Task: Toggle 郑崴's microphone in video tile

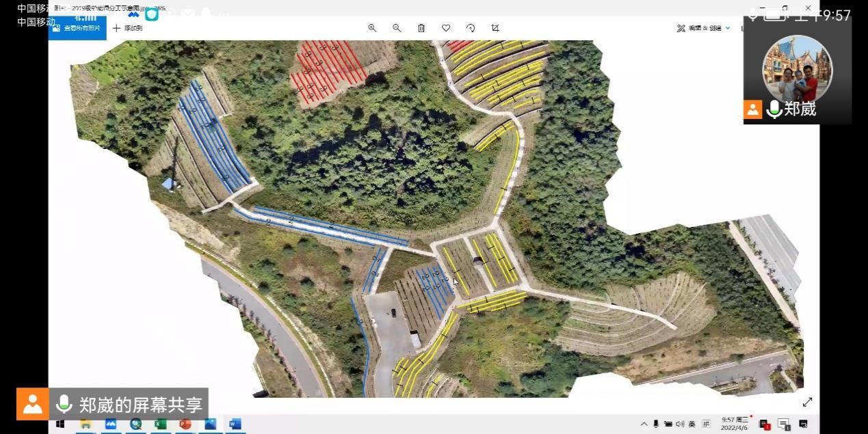Action: 774,109
